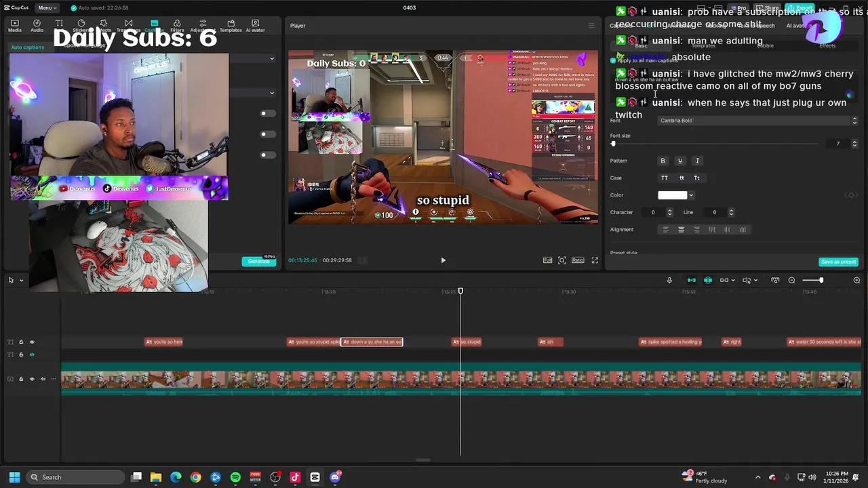Lock the caption track
868x488 pixels.
(21, 342)
